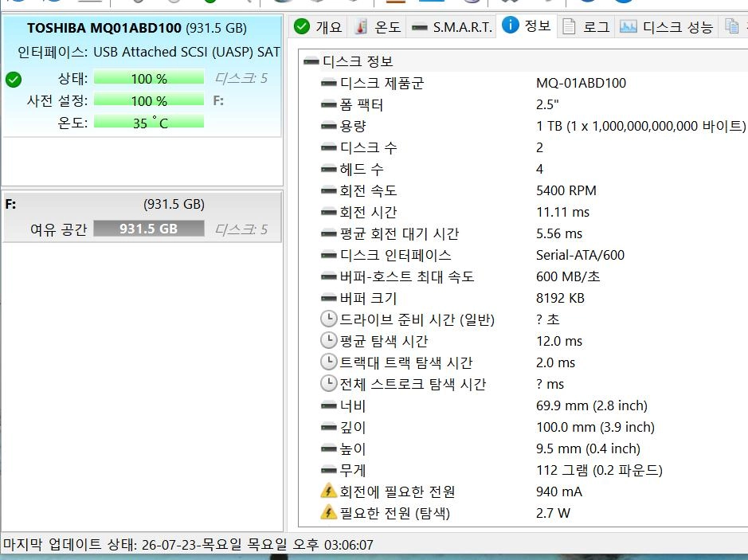Click the clock icon beside 평균 탐색 시간
Image resolution: width=748 pixels, height=560 pixels.
coord(328,340)
